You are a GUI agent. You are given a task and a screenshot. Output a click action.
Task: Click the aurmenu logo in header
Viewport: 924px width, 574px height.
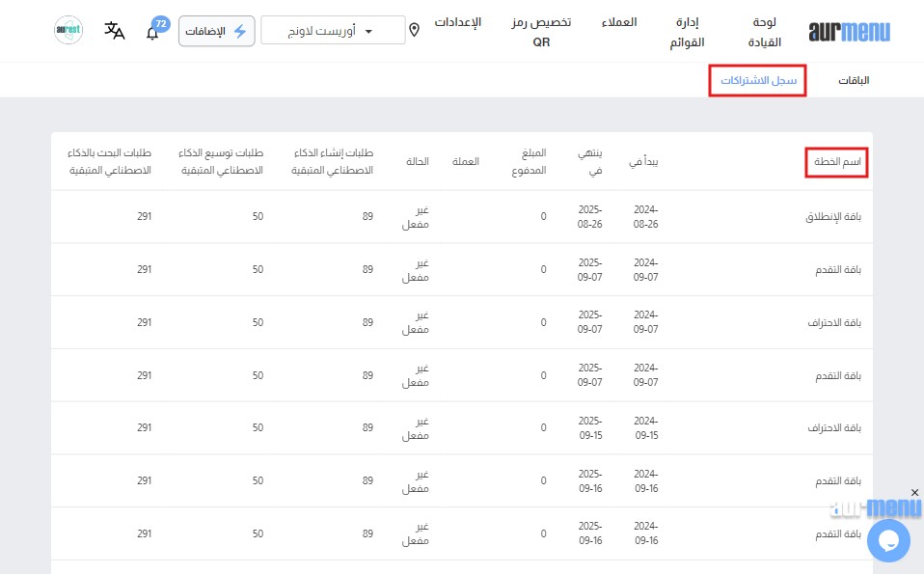pos(849,32)
